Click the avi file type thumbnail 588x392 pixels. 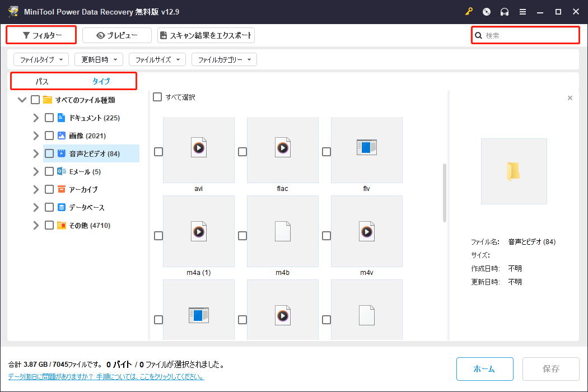[199, 150]
